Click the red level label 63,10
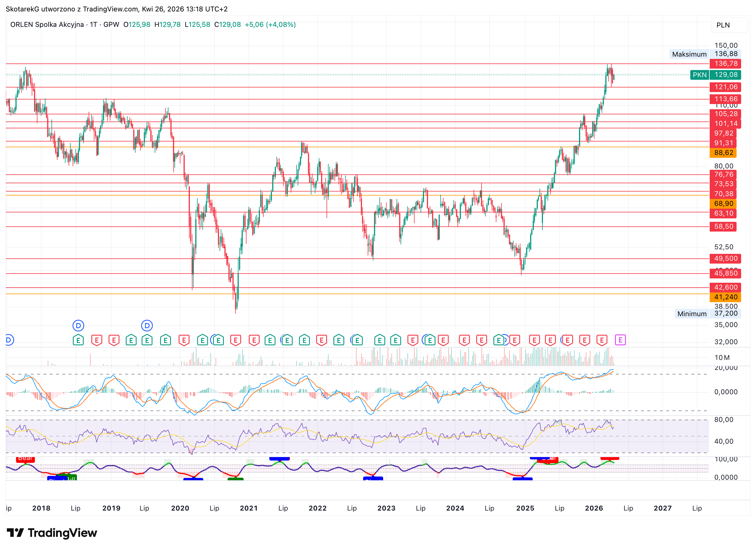Viewport: 756px width, 550px height. (x=723, y=213)
